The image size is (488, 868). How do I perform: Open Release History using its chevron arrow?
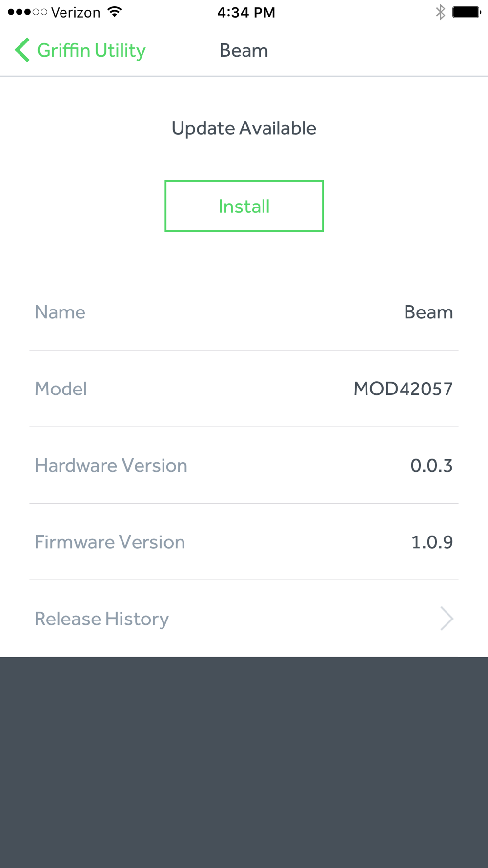[447, 619]
